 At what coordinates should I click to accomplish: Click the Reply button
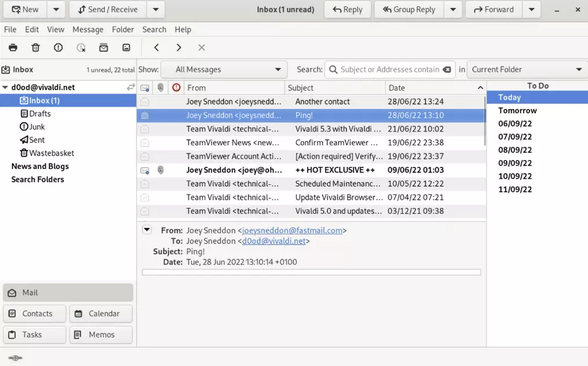point(347,9)
